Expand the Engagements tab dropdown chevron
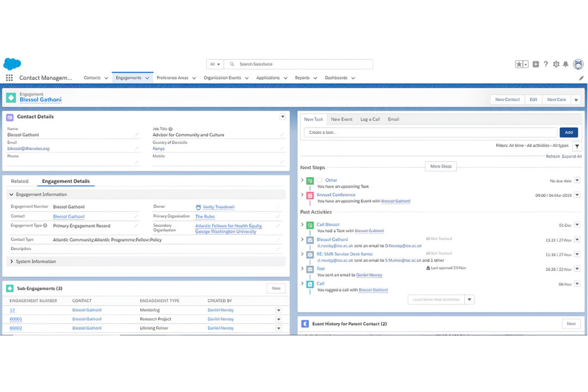The width and height of the screenshot is (588, 392). pyautogui.click(x=147, y=78)
